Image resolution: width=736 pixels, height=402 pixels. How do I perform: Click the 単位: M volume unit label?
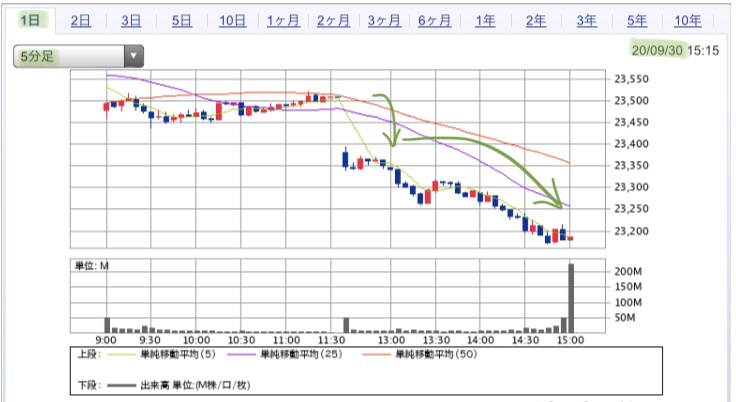click(92, 266)
